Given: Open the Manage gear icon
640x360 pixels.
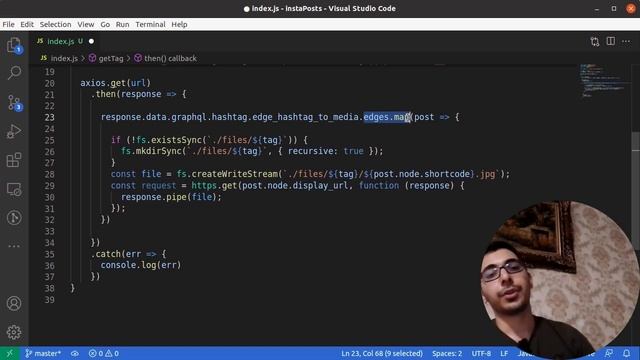Looking at the screenshot, I should (x=14, y=332).
